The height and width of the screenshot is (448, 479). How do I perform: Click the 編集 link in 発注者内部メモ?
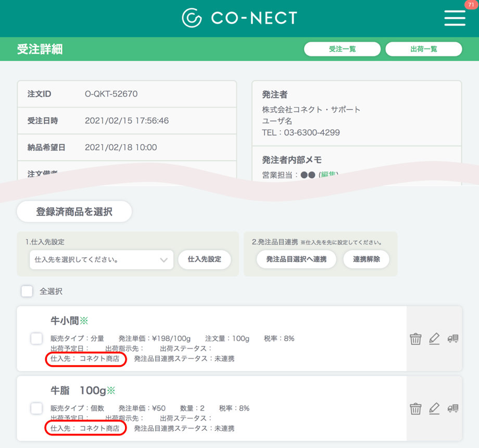[328, 175]
